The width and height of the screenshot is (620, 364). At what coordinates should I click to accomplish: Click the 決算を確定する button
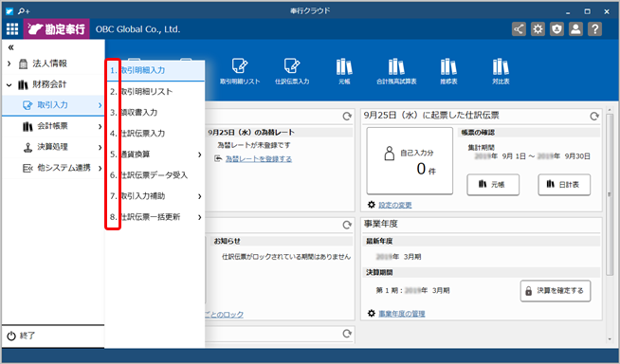pos(556,291)
